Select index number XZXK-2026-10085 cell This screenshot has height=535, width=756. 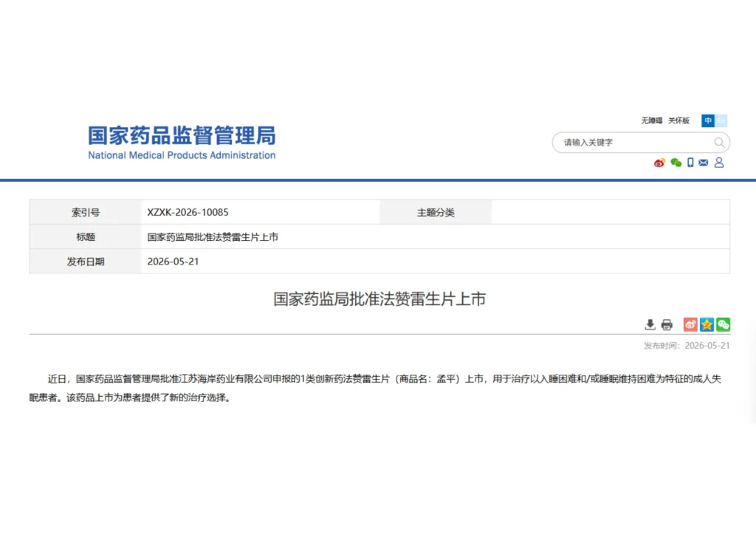pyautogui.click(x=261, y=212)
